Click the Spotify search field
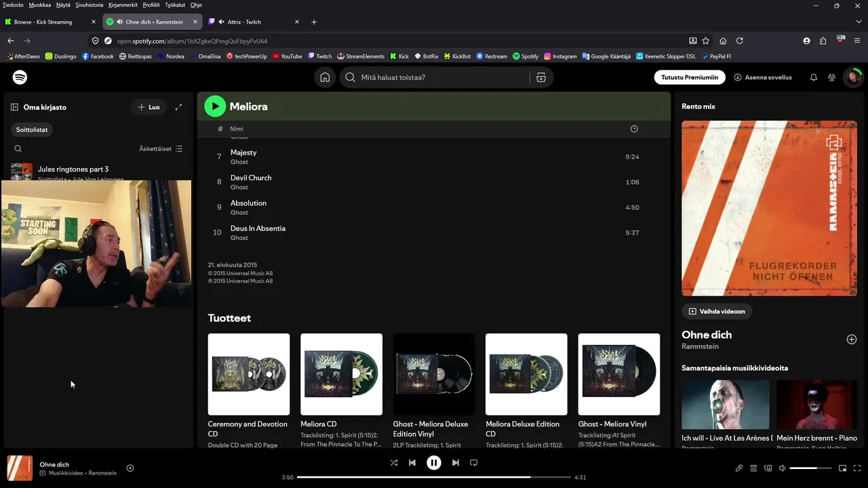The image size is (868, 488). coord(435,77)
